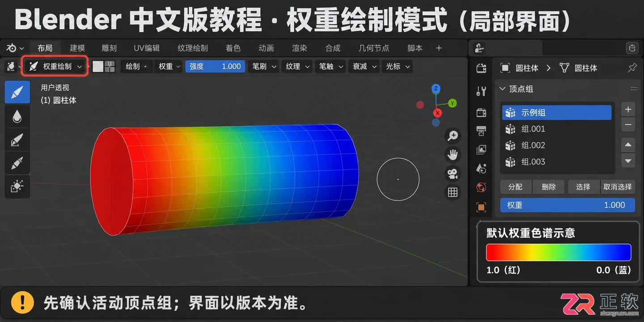Click the red X axis gizmo ball
Screen dimensions: 644x322
pos(437,113)
